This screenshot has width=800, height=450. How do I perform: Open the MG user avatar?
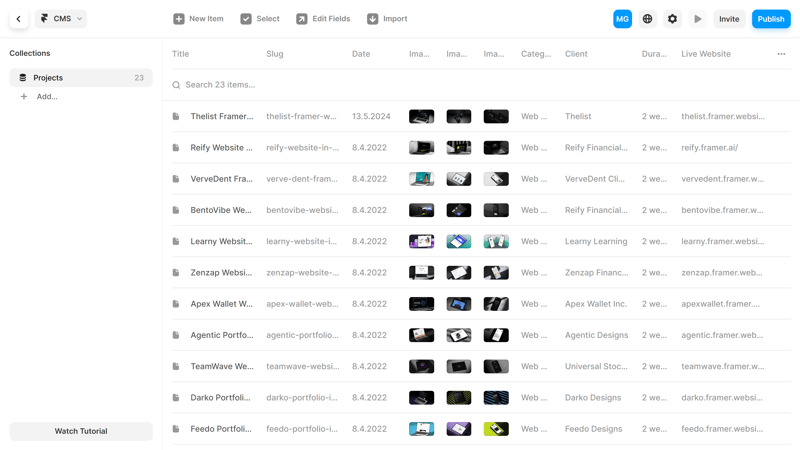622,19
